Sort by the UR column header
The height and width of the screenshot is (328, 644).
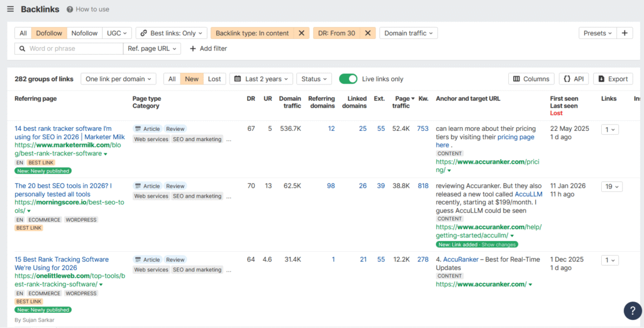point(268,99)
